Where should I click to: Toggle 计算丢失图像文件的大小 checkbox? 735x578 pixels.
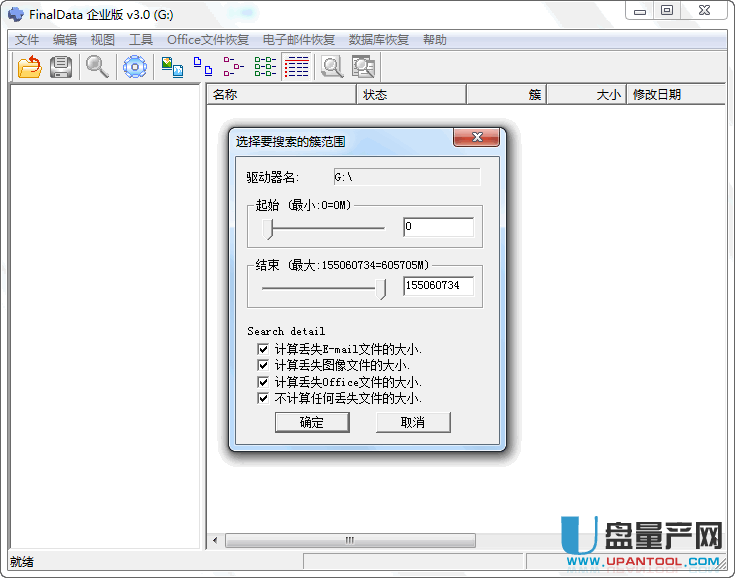click(x=263, y=366)
